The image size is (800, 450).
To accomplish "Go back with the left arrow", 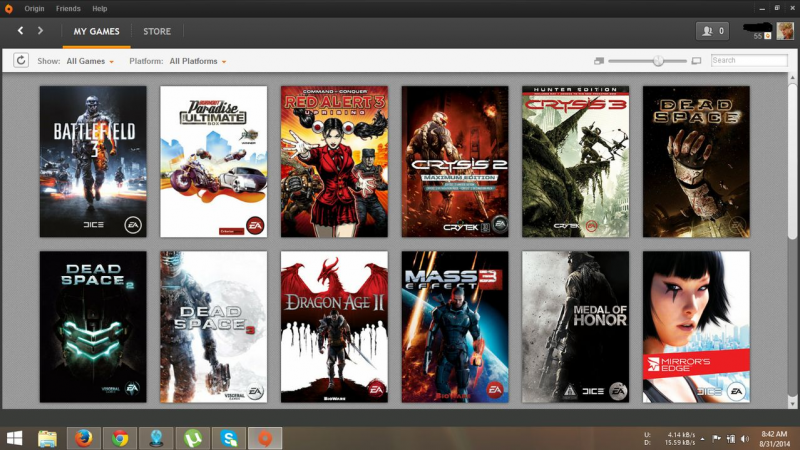I will 20,31.
